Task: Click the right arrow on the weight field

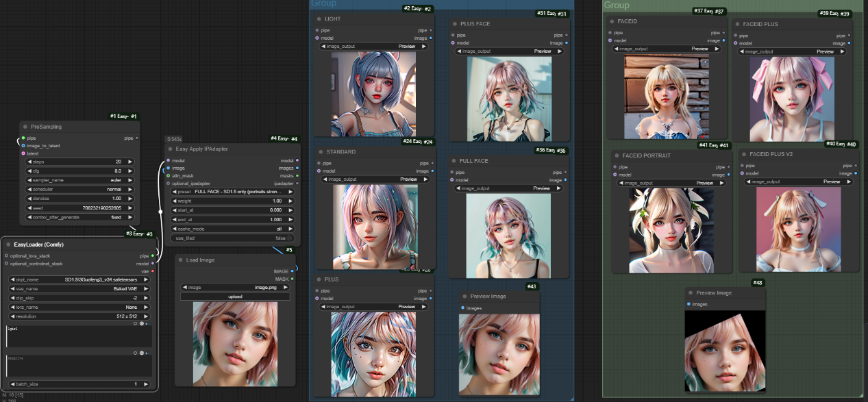Action: coord(290,201)
